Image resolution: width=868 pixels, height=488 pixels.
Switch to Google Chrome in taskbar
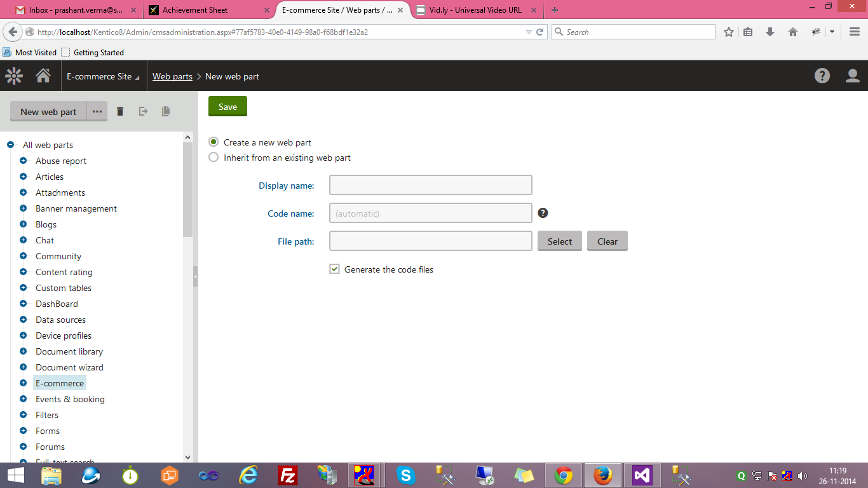tap(563, 475)
